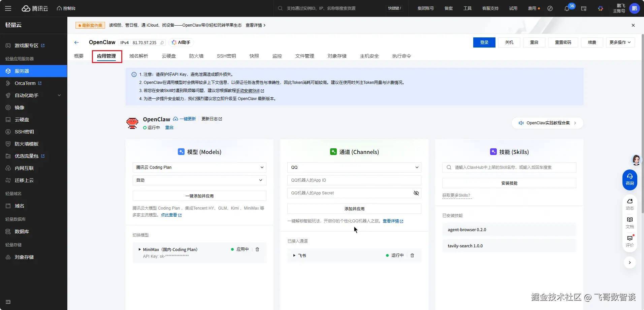Focus the QQ机器人的App ID field
Image resolution: width=644 pixels, height=310 pixels.
(354, 180)
